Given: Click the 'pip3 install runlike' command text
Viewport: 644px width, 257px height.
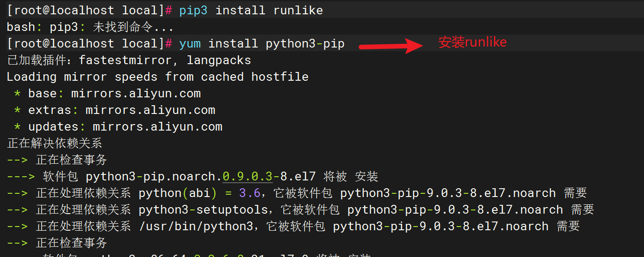Looking at the screenshot, I should [251, 10].
